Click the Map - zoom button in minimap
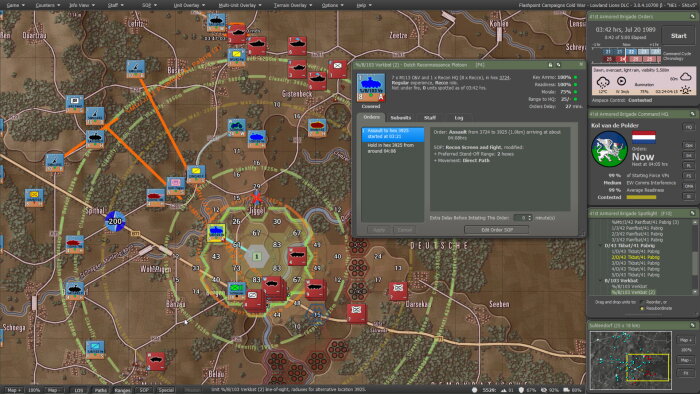 click(x=685, y=360)
